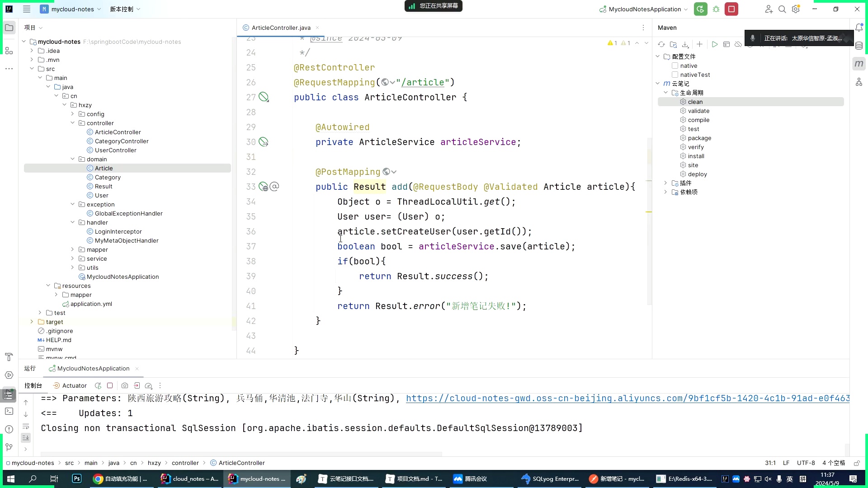Click SQLyog in the Windows taskbar

(550, 479)
